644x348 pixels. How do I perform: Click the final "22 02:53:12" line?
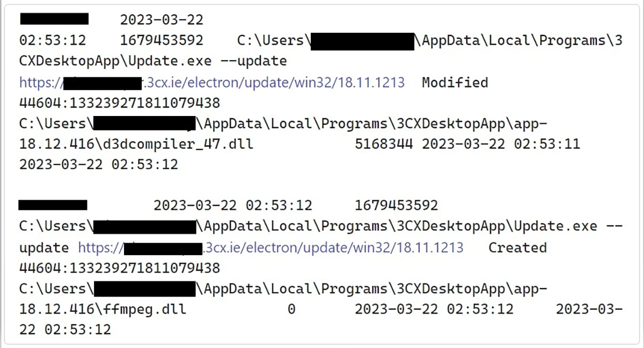65,329
